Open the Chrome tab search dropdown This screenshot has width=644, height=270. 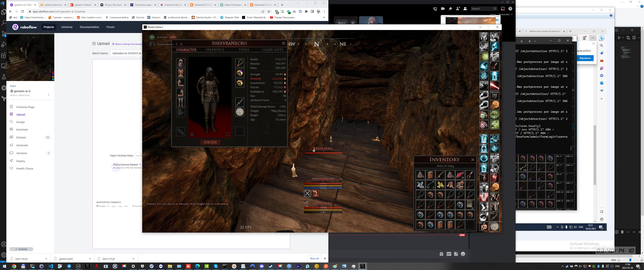[298, 3]
